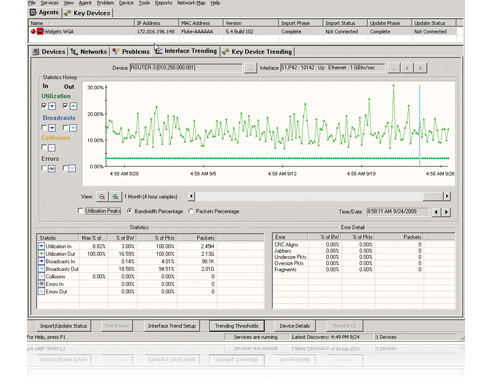
Task: Open the Services menu
Action: tap(50, 3)
